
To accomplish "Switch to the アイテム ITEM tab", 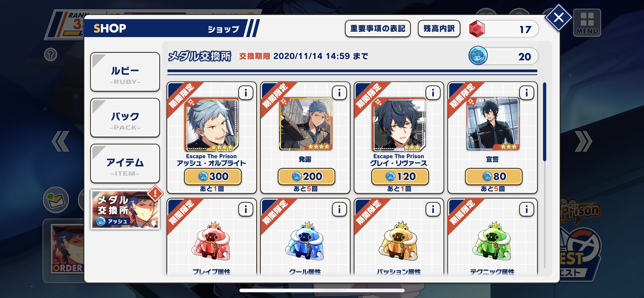I will 125,163.
